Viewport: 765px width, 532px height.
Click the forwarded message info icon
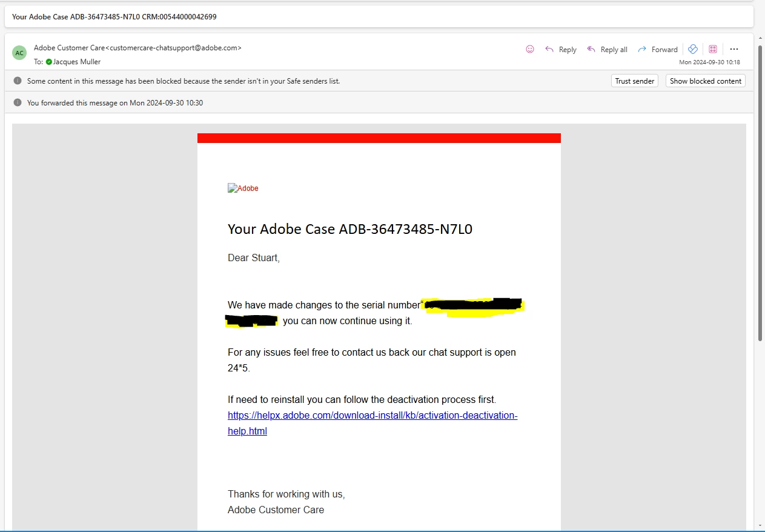tap(18, 102)
